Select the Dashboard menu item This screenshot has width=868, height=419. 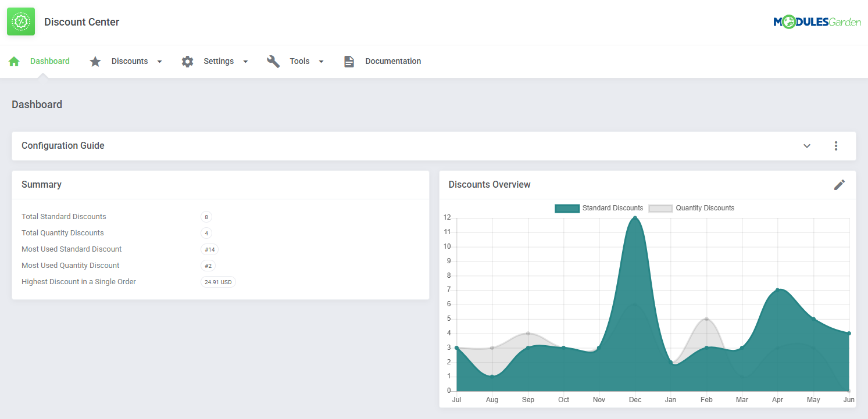[50, 61]
